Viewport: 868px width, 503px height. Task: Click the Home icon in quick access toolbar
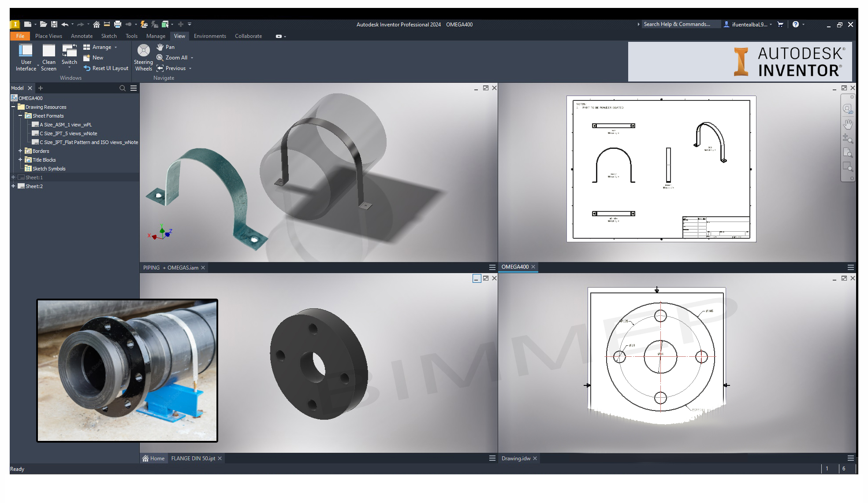pyautogui.click(x=96, y=25)
